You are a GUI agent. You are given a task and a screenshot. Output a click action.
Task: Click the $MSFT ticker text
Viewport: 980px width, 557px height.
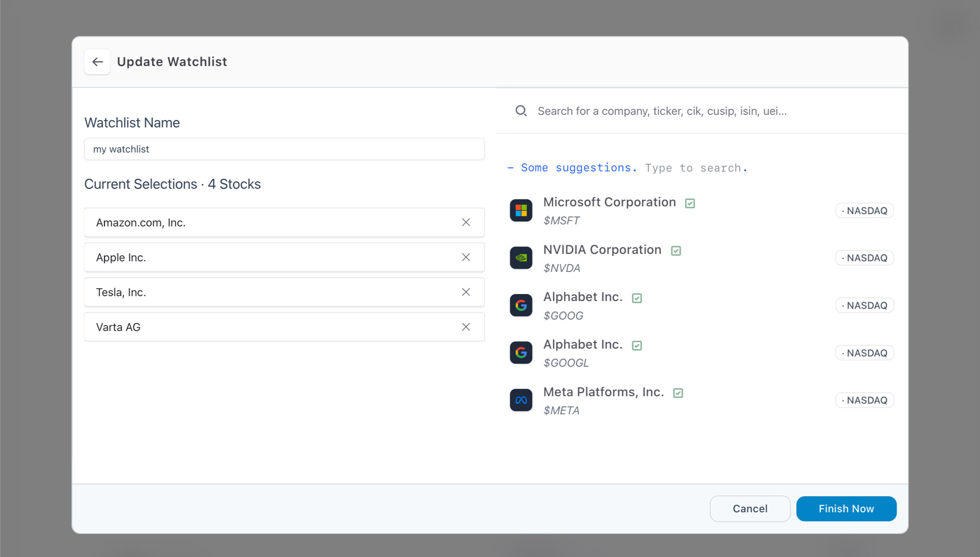point(561,221)
